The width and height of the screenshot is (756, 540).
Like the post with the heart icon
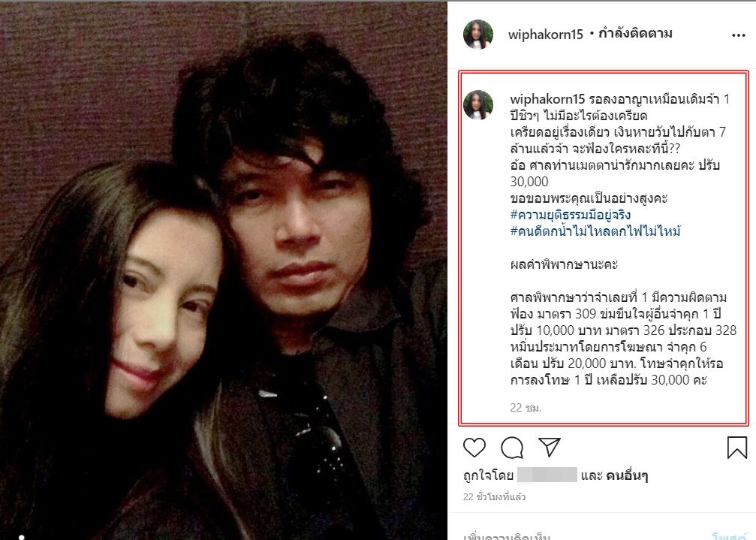(474, 448)
